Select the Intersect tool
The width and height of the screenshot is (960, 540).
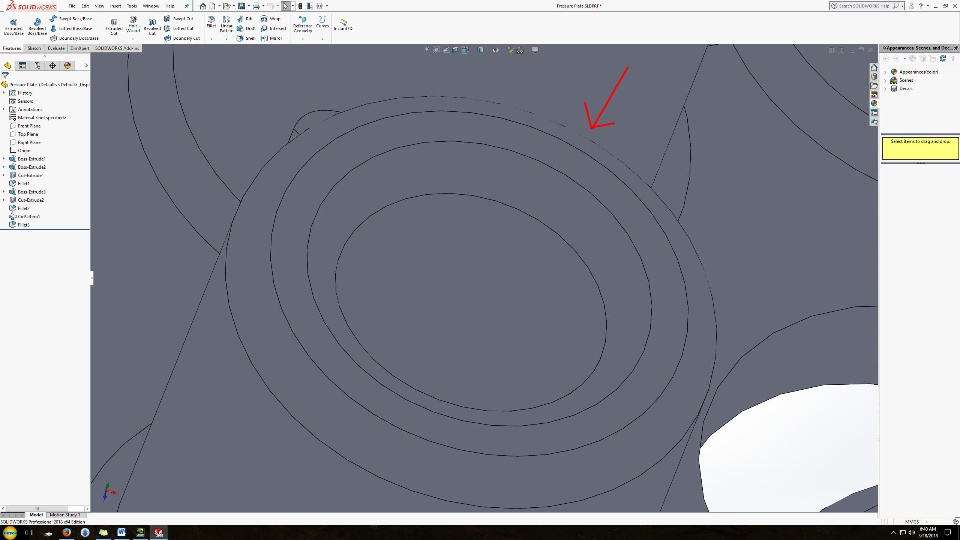click(274, 28)
